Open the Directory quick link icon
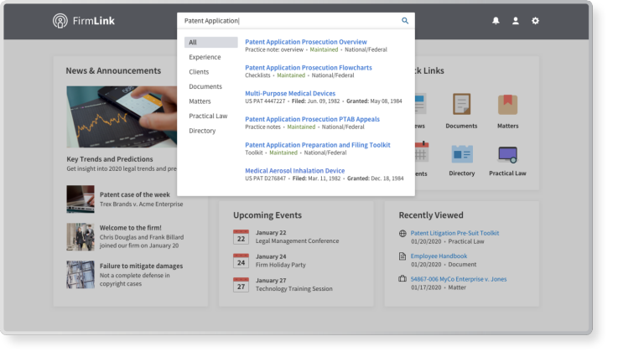The image size is (644, 362). (x=461, y=153)
